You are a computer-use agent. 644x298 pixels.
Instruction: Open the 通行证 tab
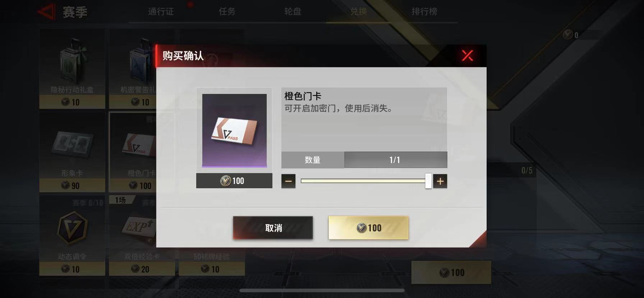point(161,12)
